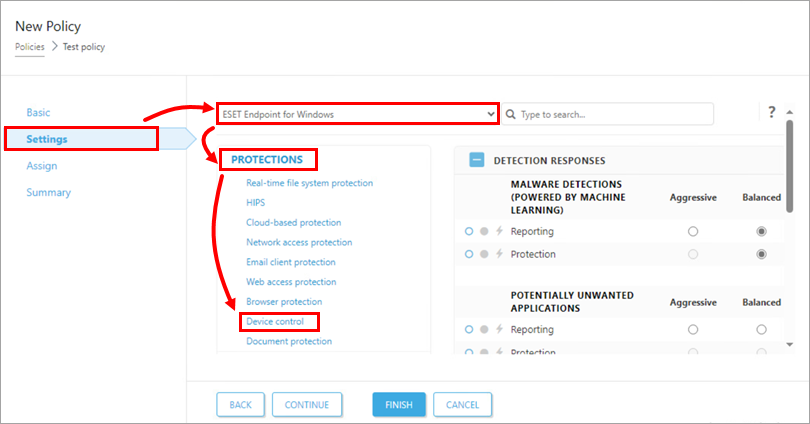Click gray apply dot for malware Protection
The height and width of the screenshot is (424, 810).
(x=484, y=254)
